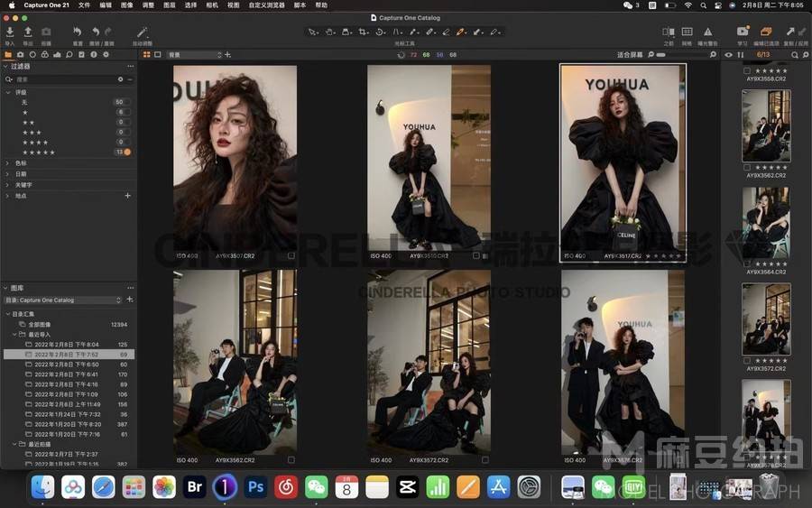The width and height of the screenshot is (812, 508).
Task: Open the Capture One 21 application menu
Action: [x=46, y=5]
